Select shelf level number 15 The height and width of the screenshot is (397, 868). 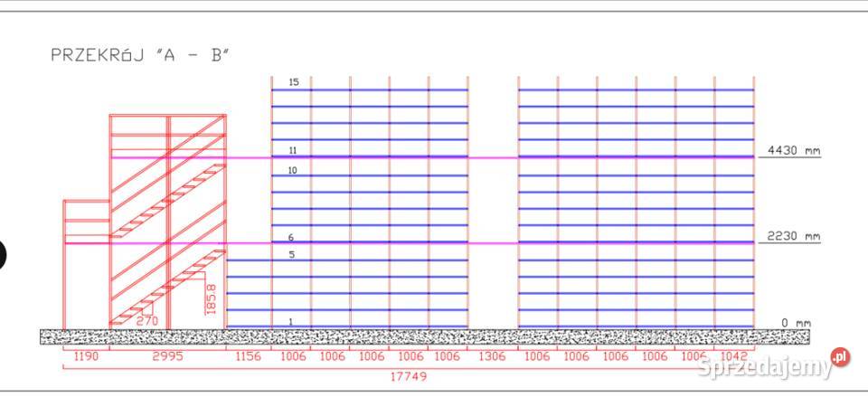[293, 82]
